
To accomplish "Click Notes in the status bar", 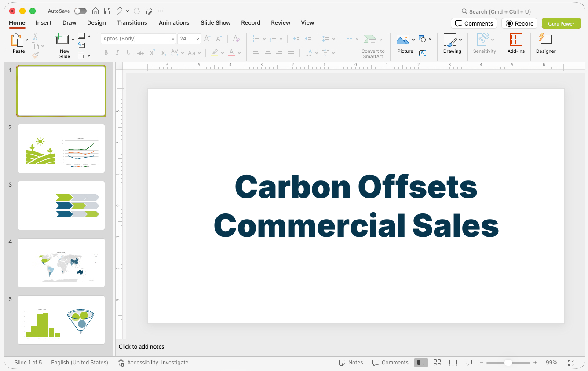I will [x=351, y=362].
